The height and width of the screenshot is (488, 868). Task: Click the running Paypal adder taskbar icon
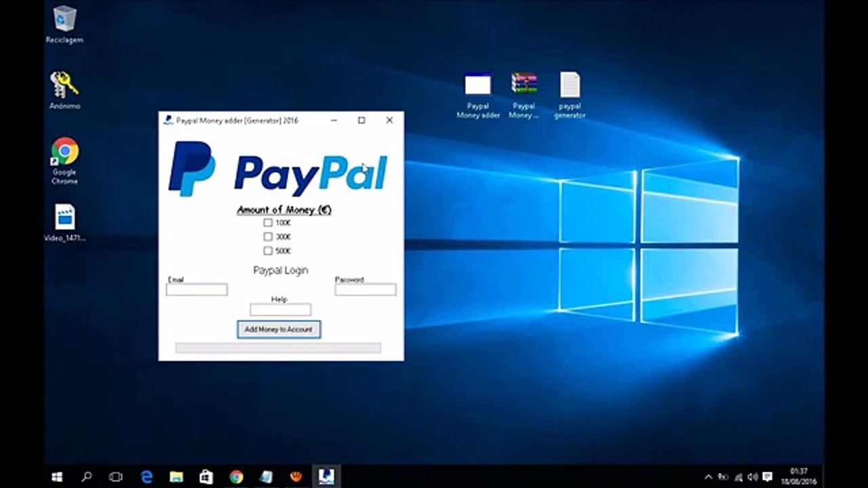325,477
